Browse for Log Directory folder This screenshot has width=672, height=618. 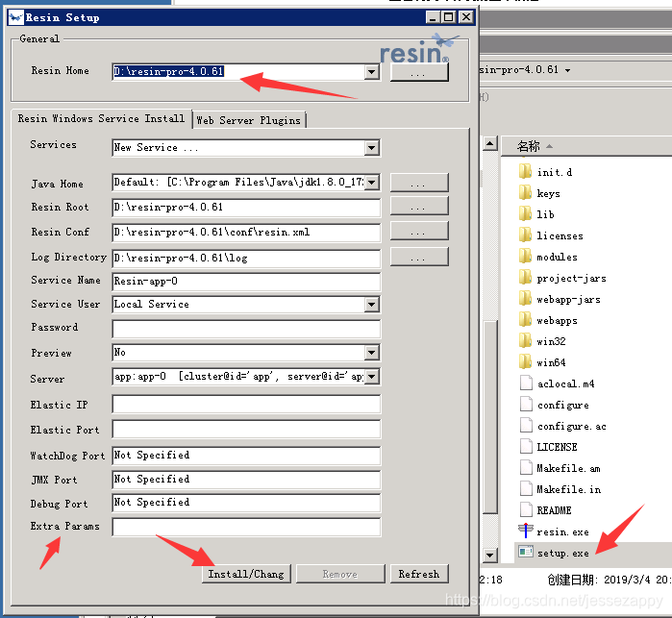click(419, 258)
